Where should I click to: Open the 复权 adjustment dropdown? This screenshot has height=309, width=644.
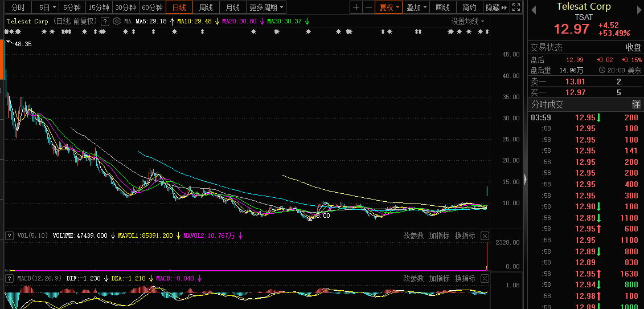click(x=388, y=7)
